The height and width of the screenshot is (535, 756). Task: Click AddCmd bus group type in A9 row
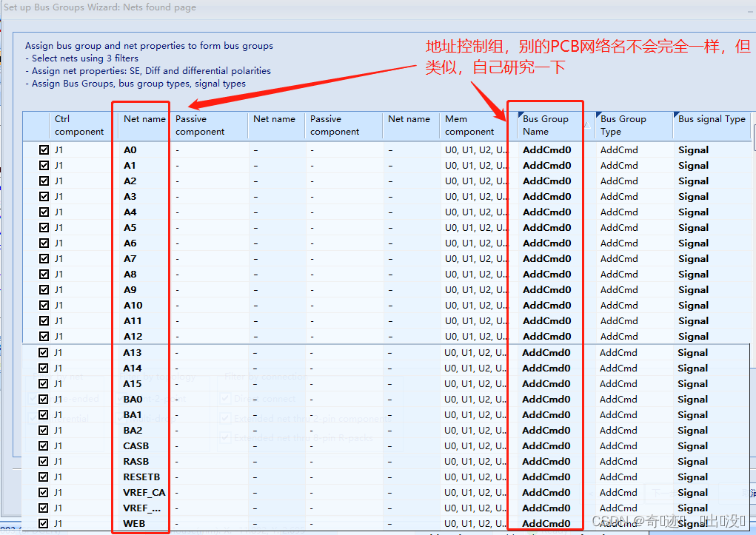click(x=619, y=289)
